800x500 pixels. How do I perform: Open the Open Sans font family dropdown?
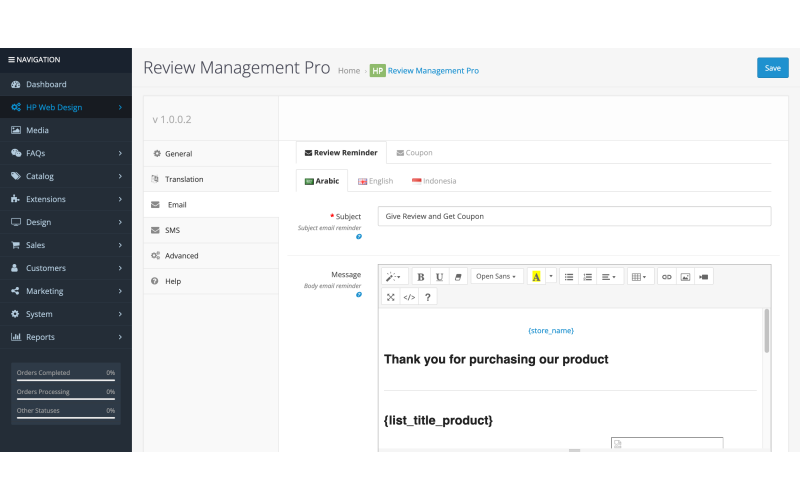[x=496, y=277]
